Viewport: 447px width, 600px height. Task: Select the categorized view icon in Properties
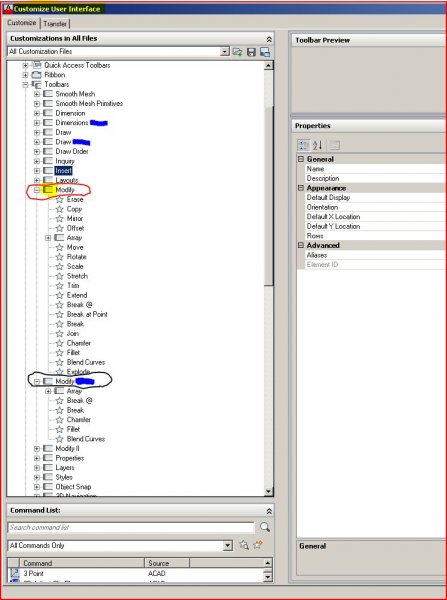pos(303,145)
